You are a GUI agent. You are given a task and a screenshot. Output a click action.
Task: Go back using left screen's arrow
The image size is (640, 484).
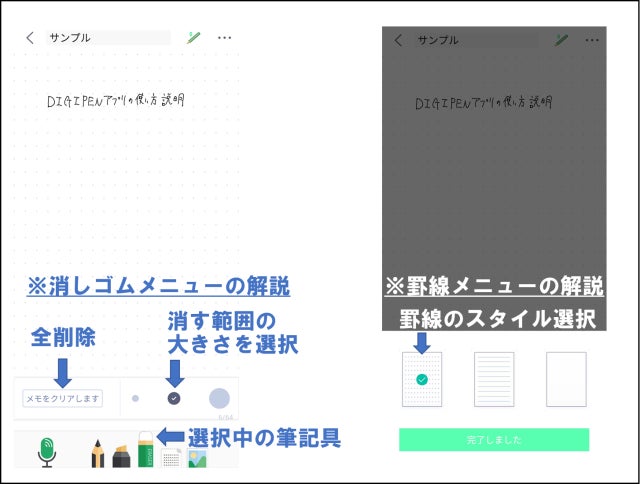coord(30,38)
